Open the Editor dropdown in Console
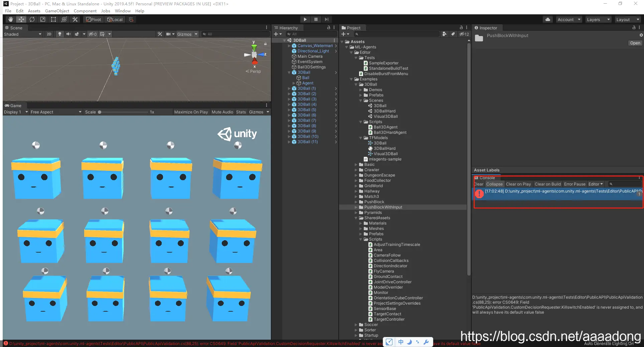 click(596, 184)
